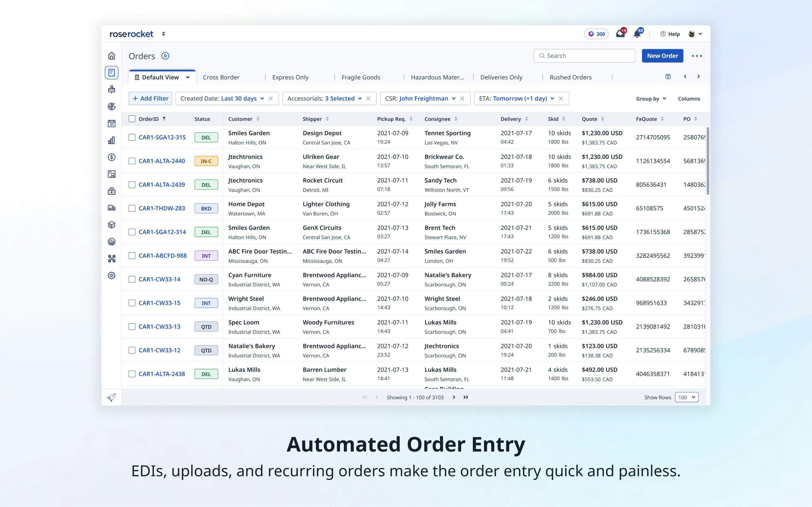This screenshot has width=812, height=507.
Task: Select the truck icon for loads
Action: (111, 208)
